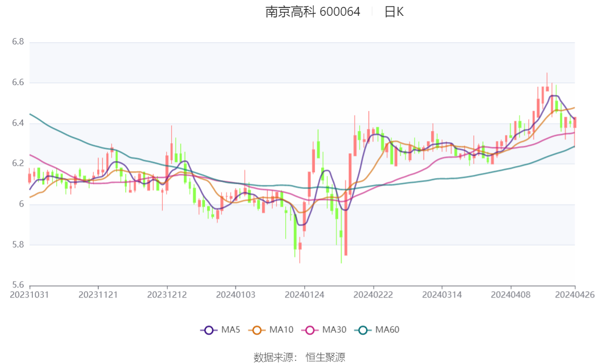Click the 6.8 price axis label
The image size is (599, 364).
(x=18, y=42)
